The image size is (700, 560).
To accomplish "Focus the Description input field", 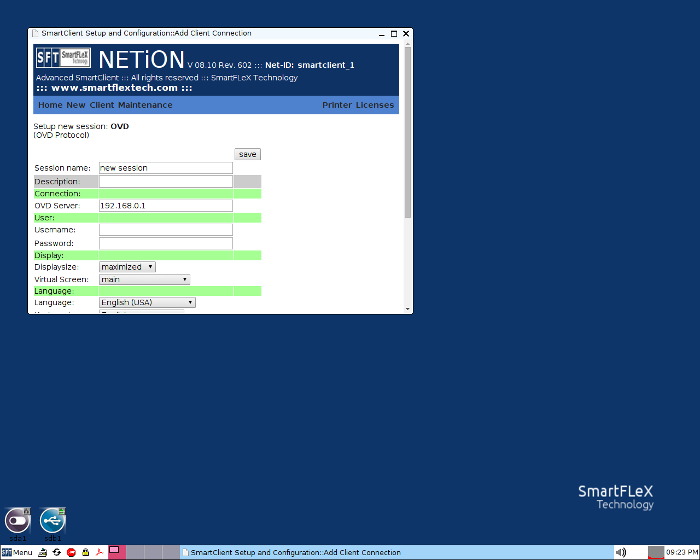I will (x=166, y=181).
